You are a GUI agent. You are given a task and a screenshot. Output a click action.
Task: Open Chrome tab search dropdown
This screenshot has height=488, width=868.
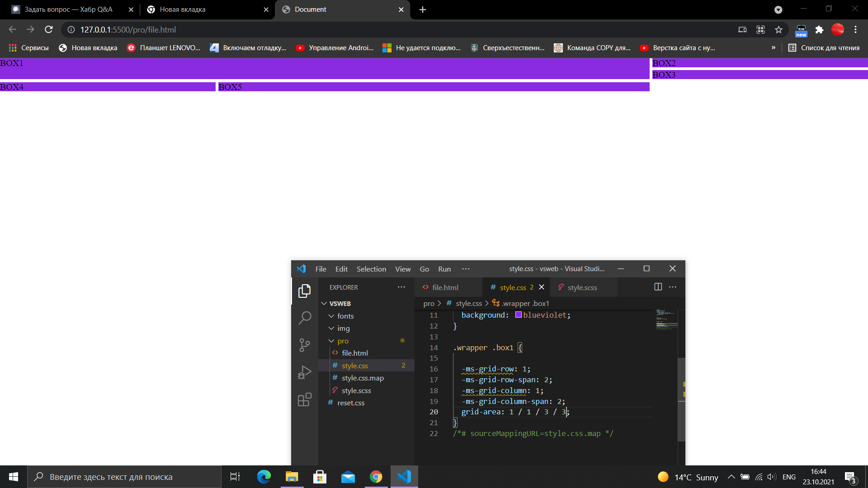[778, 9]
